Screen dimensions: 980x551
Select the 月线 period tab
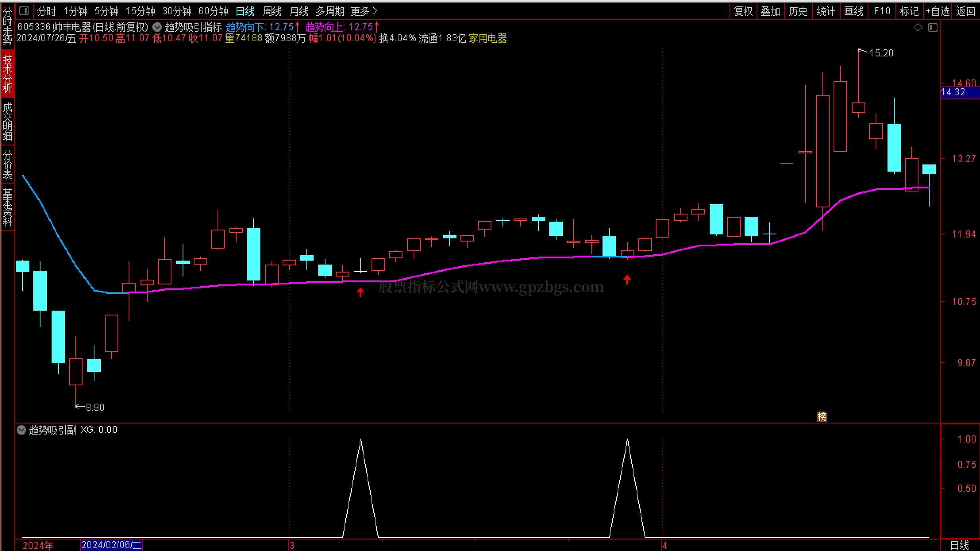[x=299, y=11]
